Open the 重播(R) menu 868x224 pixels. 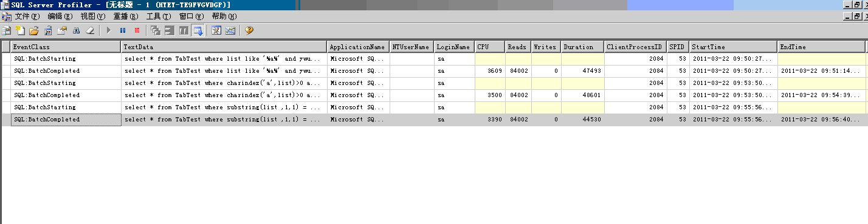126,16
